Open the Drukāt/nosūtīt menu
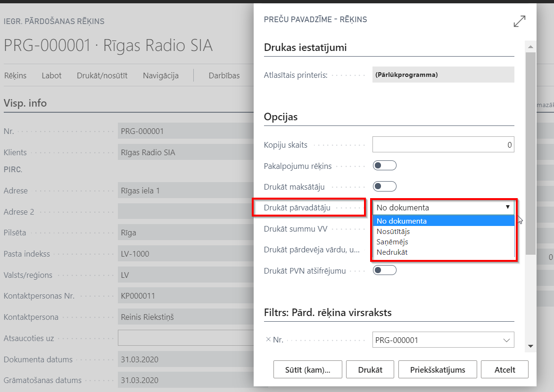The height and width of the screenshot is (392, 554). pyautogui.click(x=102, y=75)
